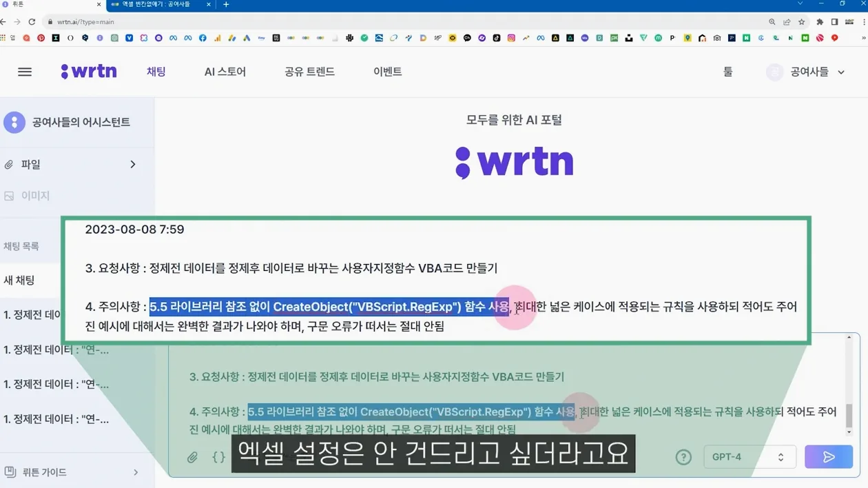This screenshot has height=488, width=868.
Task: Go forward with the browser forward arrow
Action: pyautogui.click(x=18, y=21)
